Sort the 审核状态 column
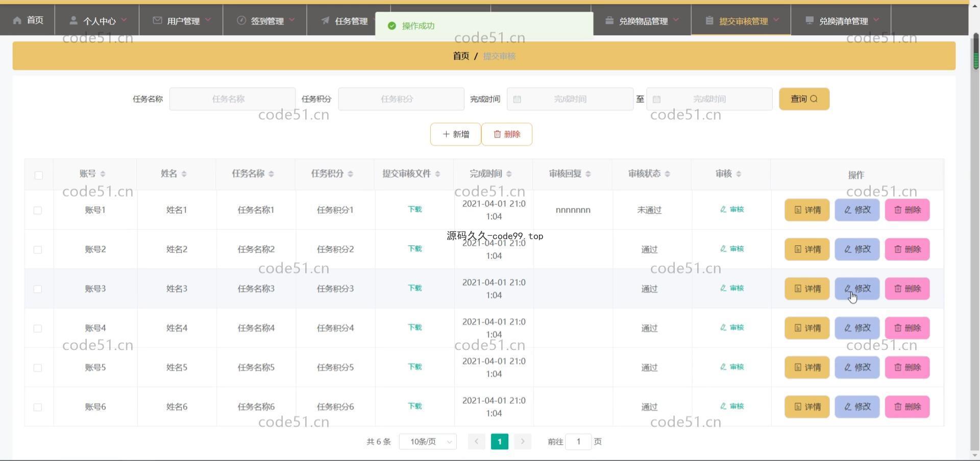Image resolution: width=980 pixels, height=461 pixels. coord(667,174)
